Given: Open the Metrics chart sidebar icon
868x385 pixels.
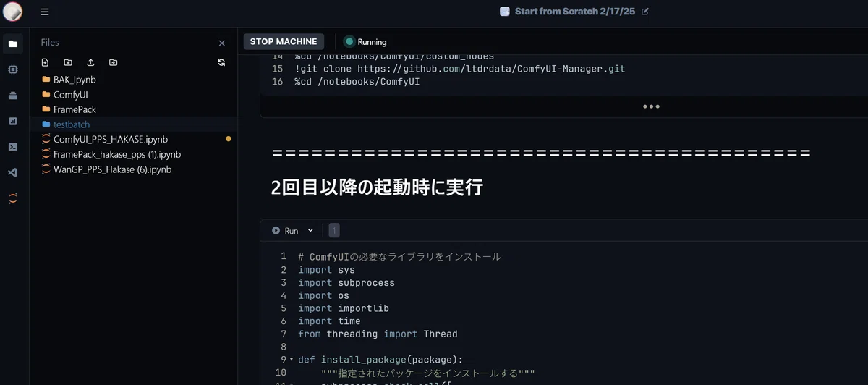Looking at the screenshot, I should [x=12, y=121].
